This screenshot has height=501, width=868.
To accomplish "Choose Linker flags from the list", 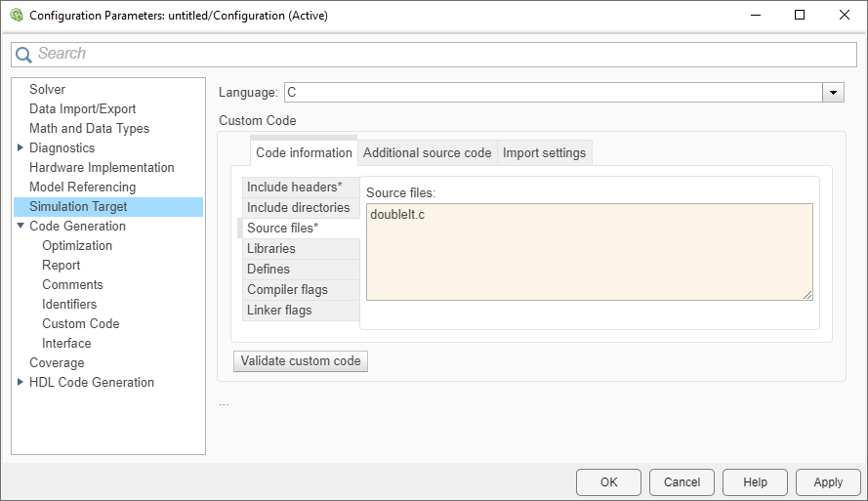I will (279, 311).
